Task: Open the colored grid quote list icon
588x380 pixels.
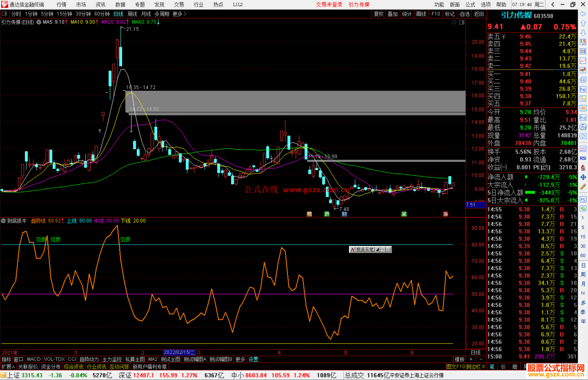Action: (583, 51)
